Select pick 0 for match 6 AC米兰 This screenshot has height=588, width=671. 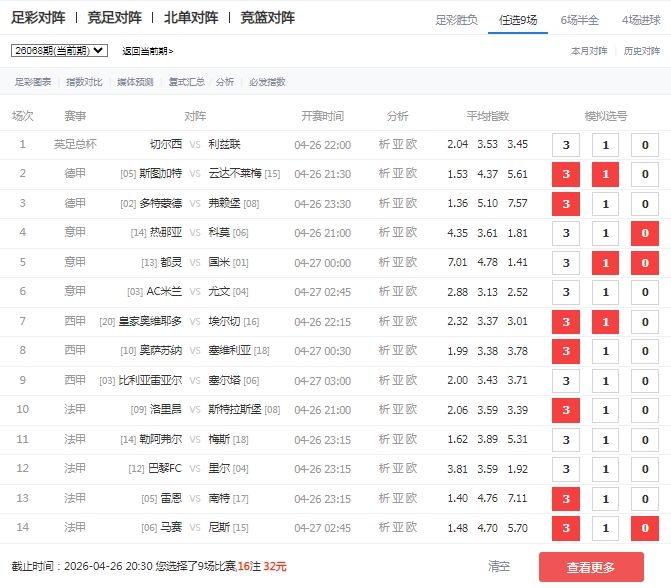click(644, 292)
